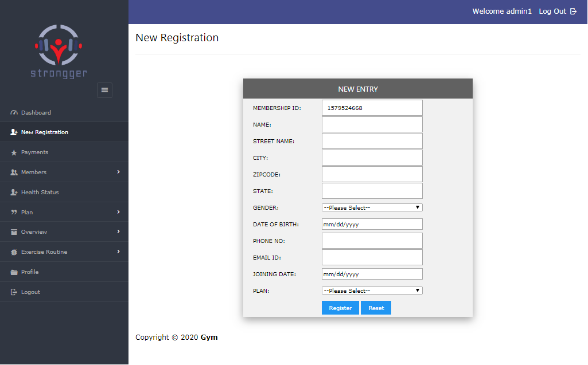Image resolution: width=588 pixels, height=365 pixels.
Task: Click the New Registration user-plus icon
Action: (14, 132)
